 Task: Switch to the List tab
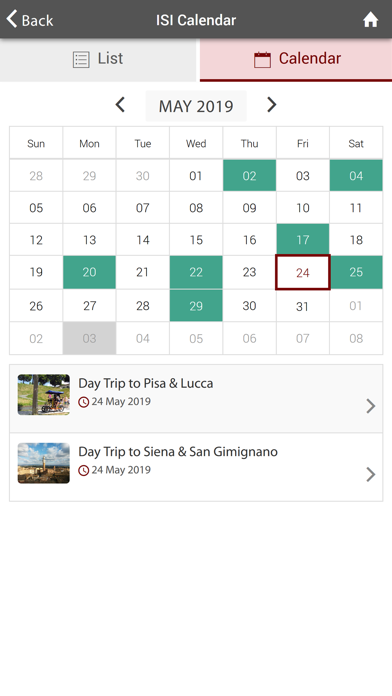point(98,59)
